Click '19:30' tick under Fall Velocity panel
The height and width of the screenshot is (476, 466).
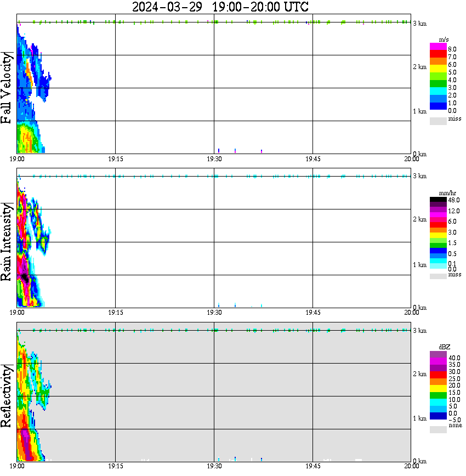click(x=214, y=159)
